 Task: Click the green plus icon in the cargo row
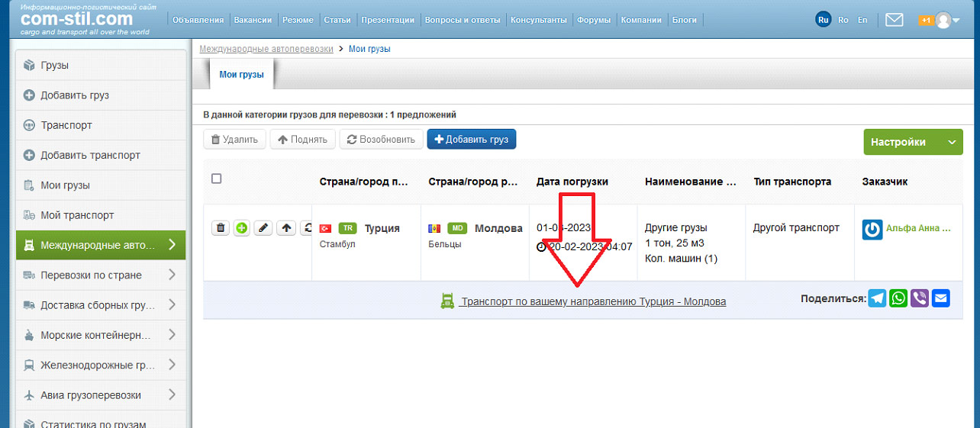[x=242, y=227]
